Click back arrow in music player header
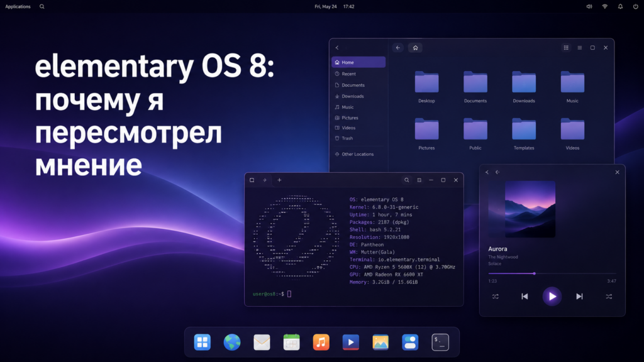 pyautogui.click(x=497, y=172)
